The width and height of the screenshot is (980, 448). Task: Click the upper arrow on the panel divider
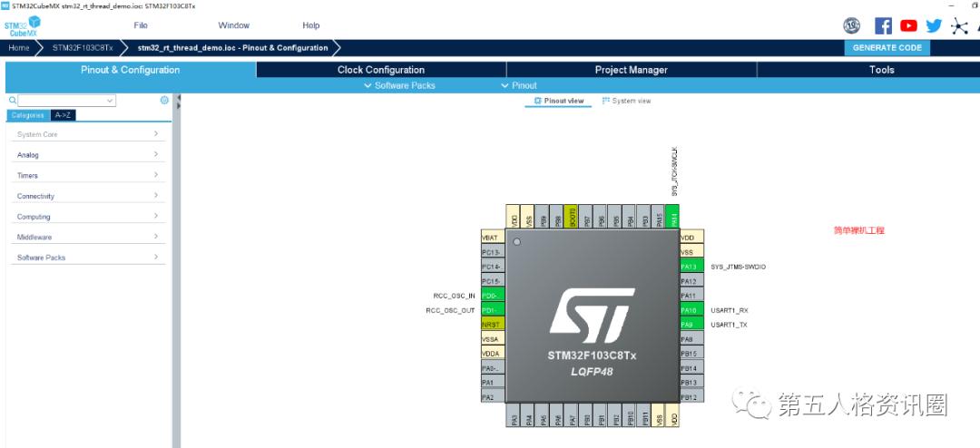tap(178, 98)
